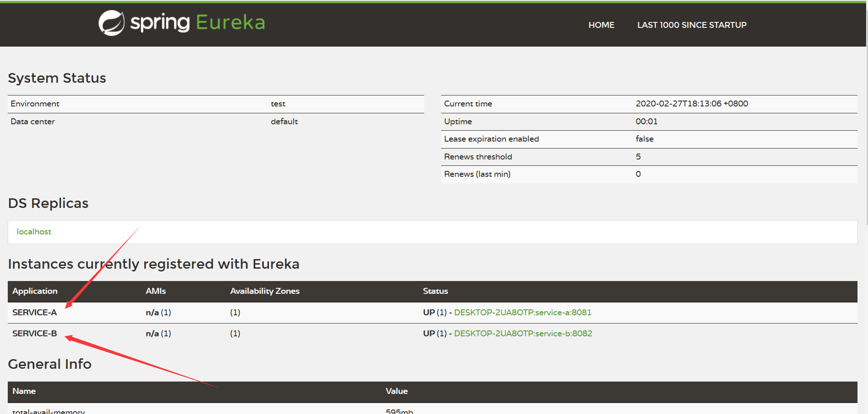Select the Renews (last min) label
The width and height of the screenshot is (868, 414).
[x=477, y=174]
